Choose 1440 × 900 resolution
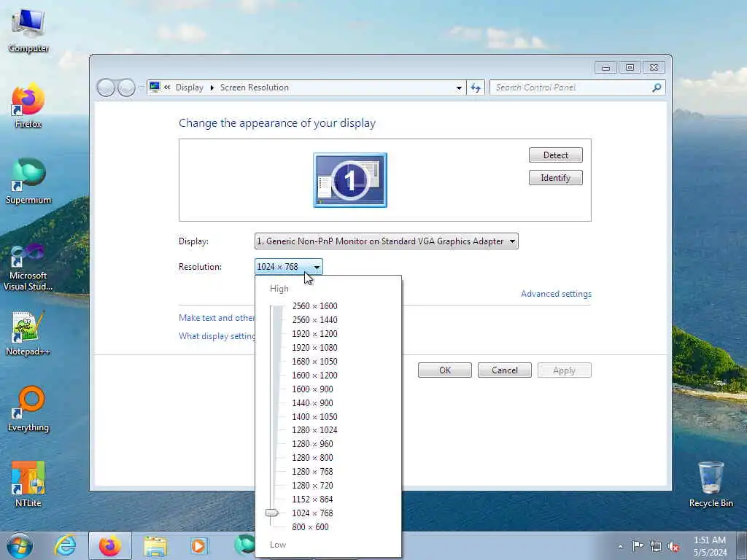Image resolution: width=747 pixels, height=560 pixels. coord(312,402)
